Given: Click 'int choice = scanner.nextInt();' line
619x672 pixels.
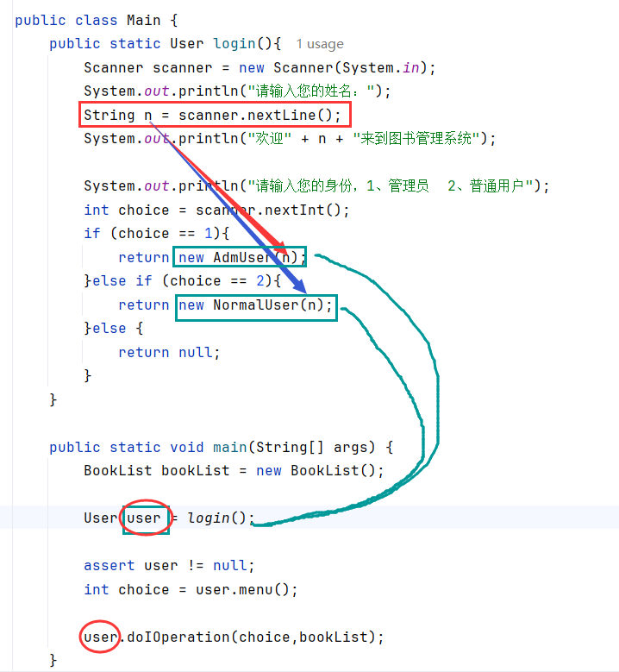Looking at the screenshot, I should coord(216,210).
